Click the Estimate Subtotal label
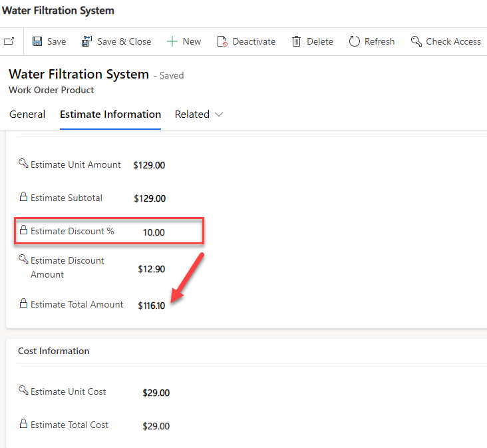 point(67,198)
